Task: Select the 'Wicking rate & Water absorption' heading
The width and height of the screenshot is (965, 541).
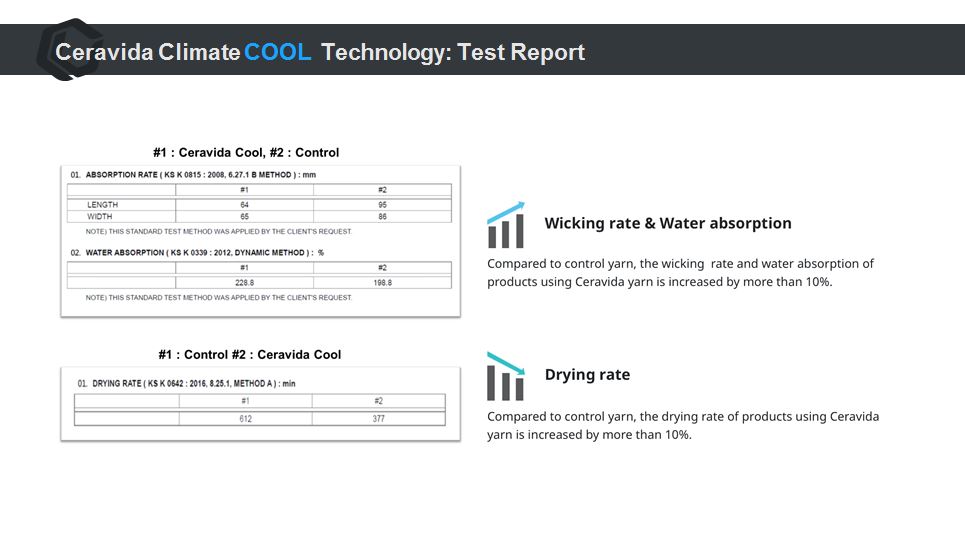Action: [667, 223]
